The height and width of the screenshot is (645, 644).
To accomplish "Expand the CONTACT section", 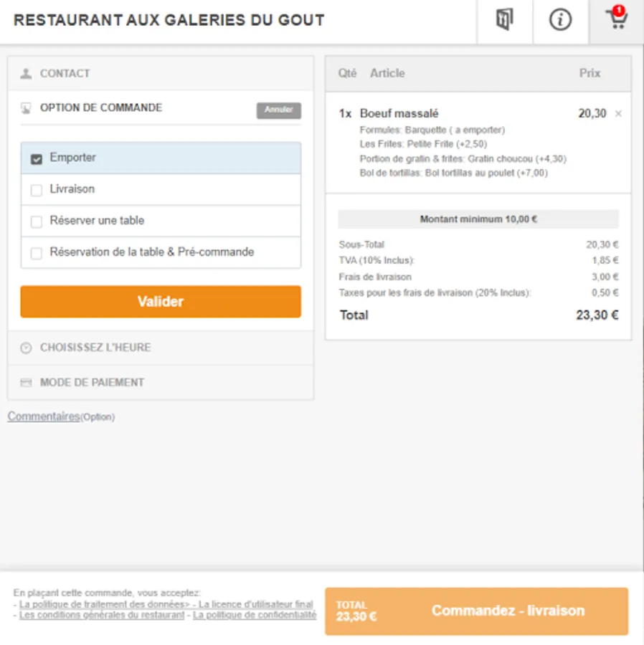I will tap(65, 74).
